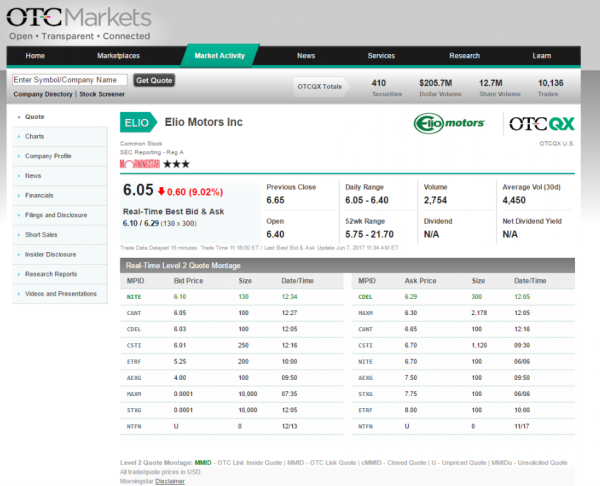Select the STXG ask row at 7.75
Screen dimensions: 600x486
point(463,394)
